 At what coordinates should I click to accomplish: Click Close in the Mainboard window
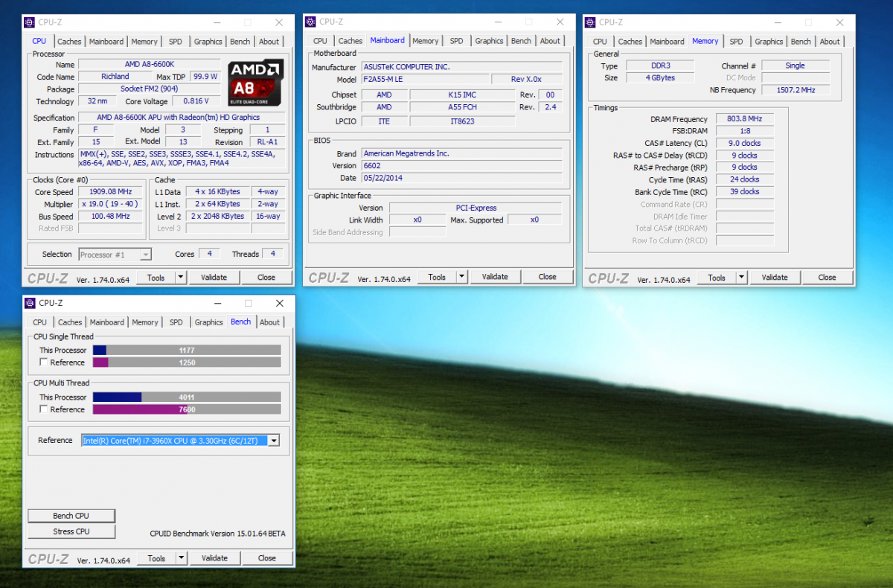pos(548,277)
